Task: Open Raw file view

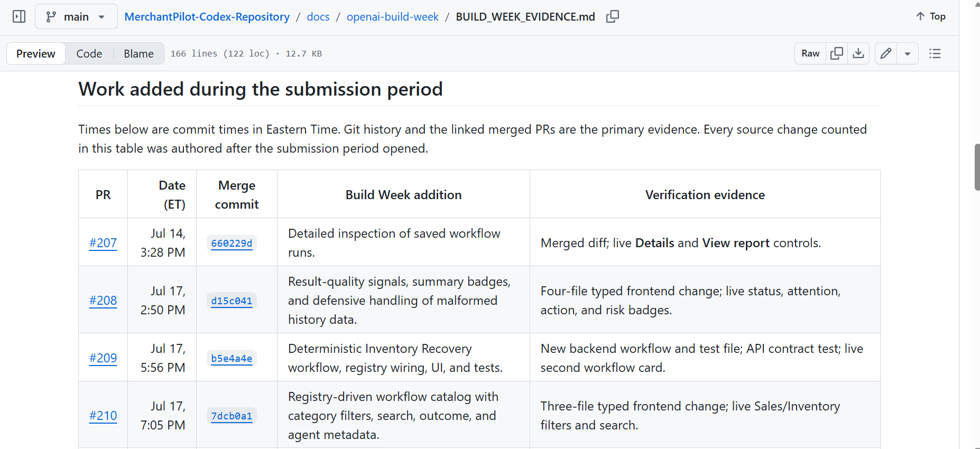Action: coord(810,53)
